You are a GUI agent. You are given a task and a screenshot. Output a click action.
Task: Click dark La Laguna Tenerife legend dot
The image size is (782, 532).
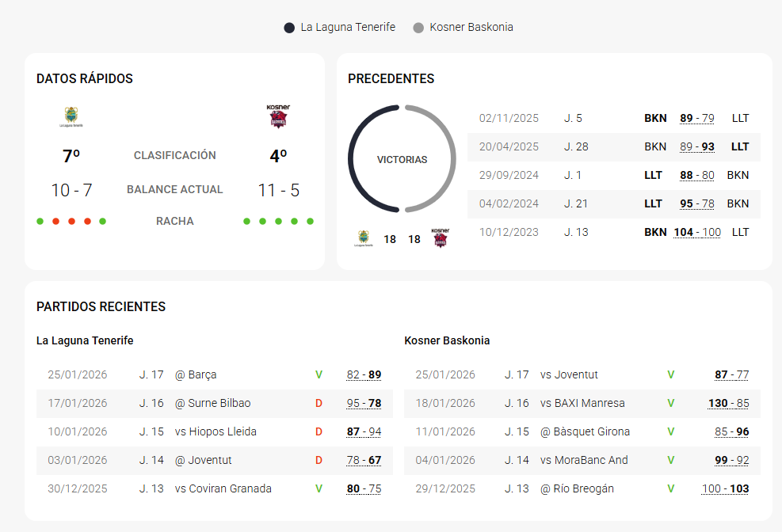point(289,28)
